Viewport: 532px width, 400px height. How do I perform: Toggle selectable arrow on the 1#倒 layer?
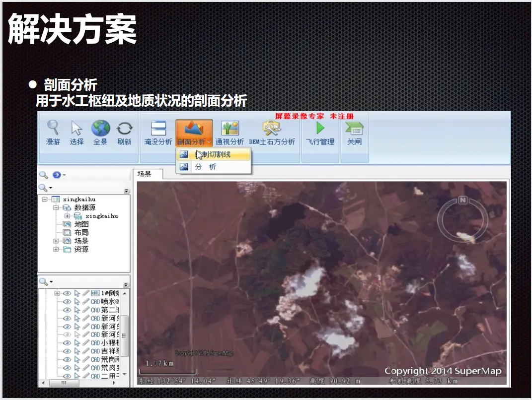77,293
